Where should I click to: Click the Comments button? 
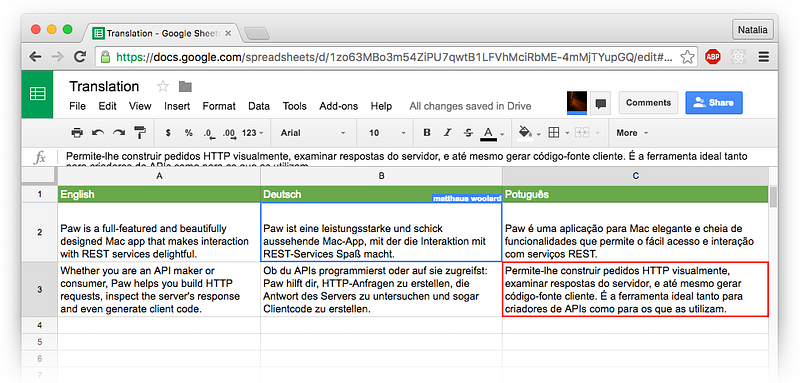click(648, 103)
